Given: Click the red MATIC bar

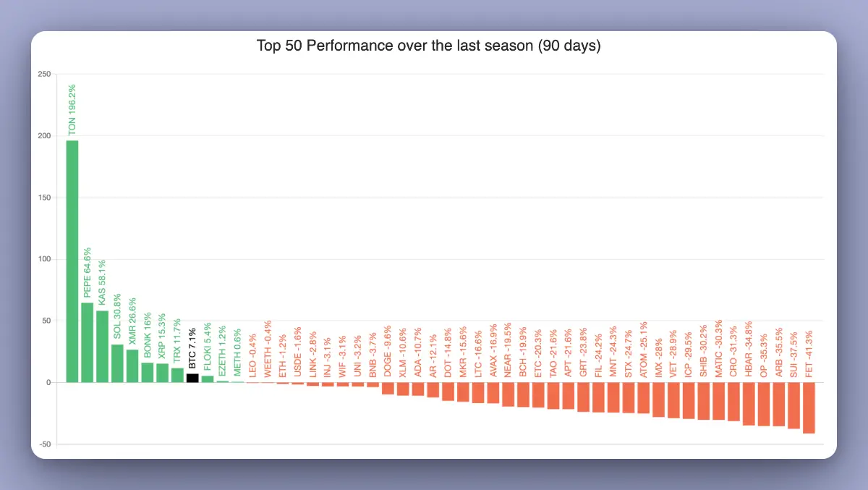Looking at the screenshot, I should (718, 401).
